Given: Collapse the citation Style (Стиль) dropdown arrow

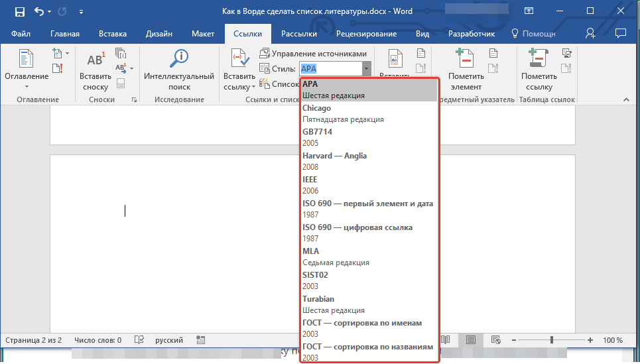Looking at the screenshot, I should coord(365,68).
